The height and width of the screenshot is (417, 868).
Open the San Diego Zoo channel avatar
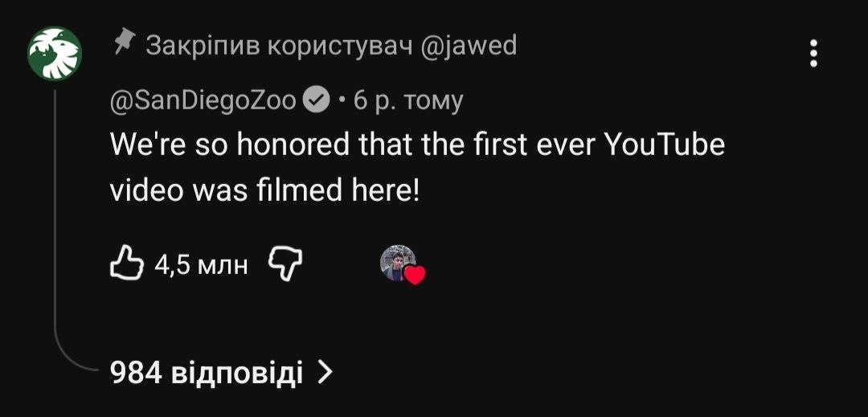point(55,55)
